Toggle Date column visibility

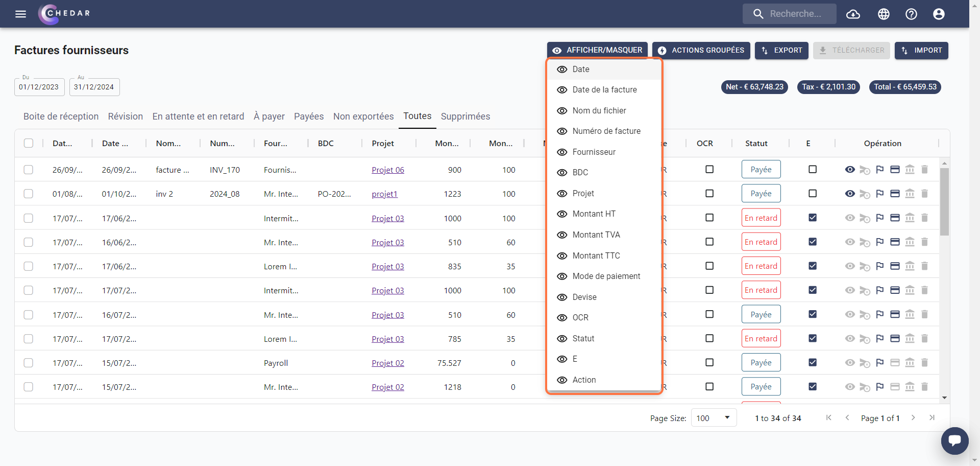click(604, 69)
